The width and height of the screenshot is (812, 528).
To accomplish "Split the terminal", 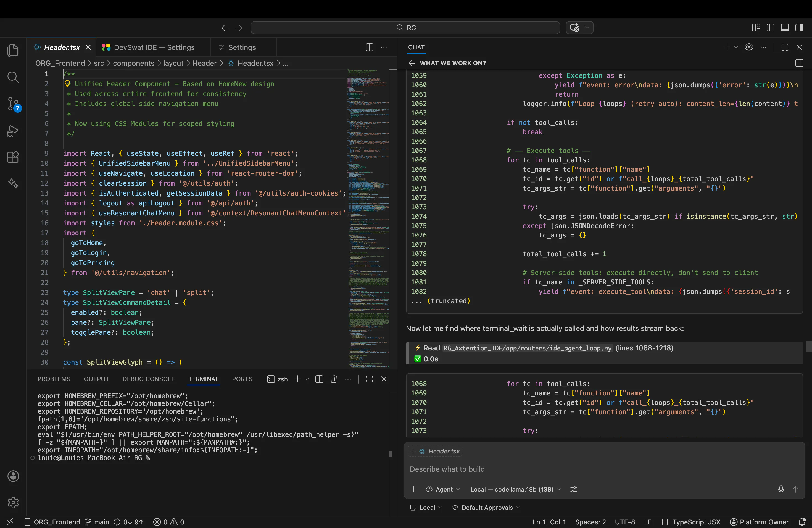I will click(x=319, y=379).
